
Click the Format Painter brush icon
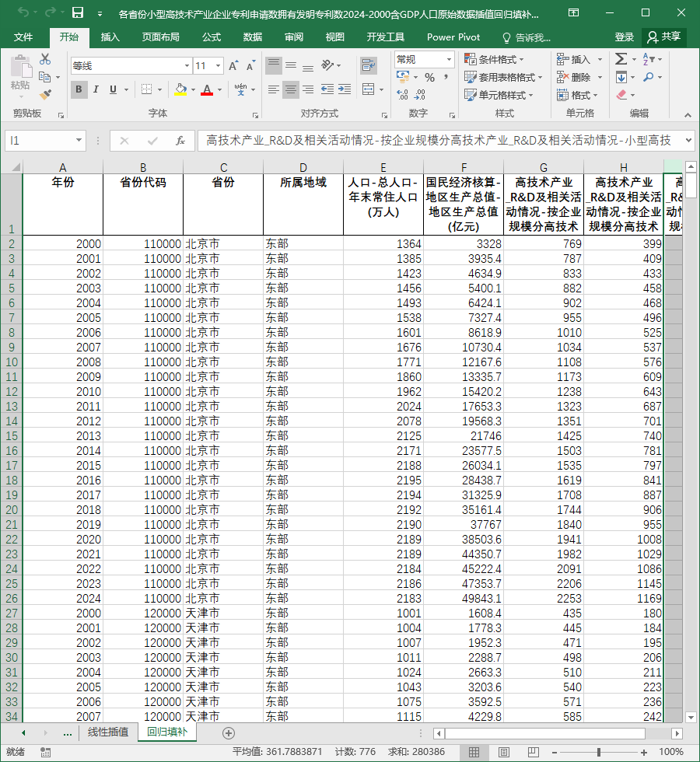(45, 94)
